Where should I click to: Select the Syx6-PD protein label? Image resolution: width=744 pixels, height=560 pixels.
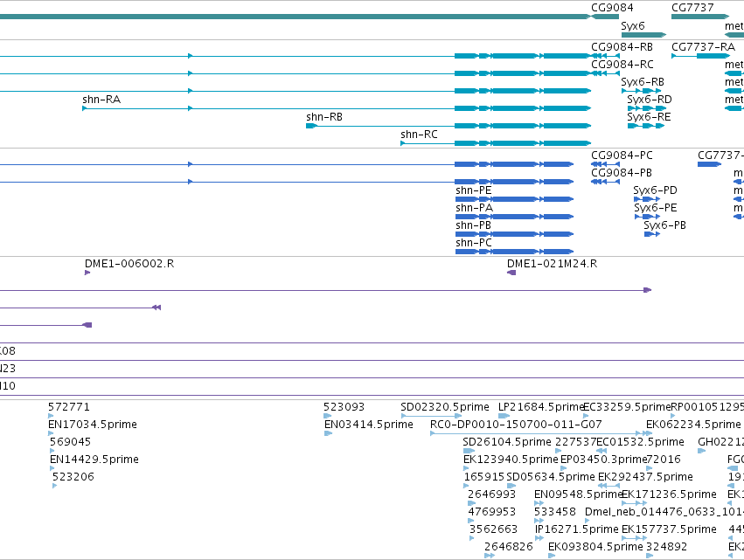point(656,190)
